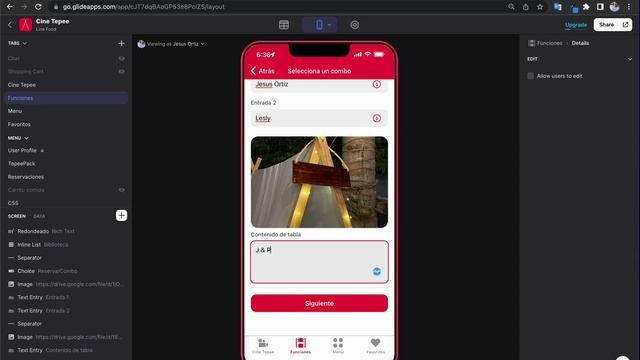This screenshot has width=640, height=360.
Task: Click Funciones in the right panel breadcrumb
Action: (x=549, y=43)
